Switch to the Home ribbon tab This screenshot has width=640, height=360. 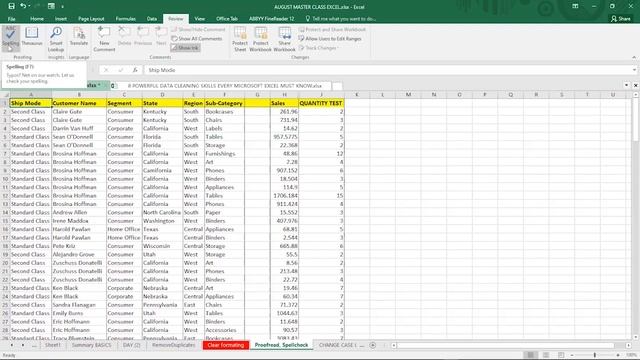tap(37, 19)
